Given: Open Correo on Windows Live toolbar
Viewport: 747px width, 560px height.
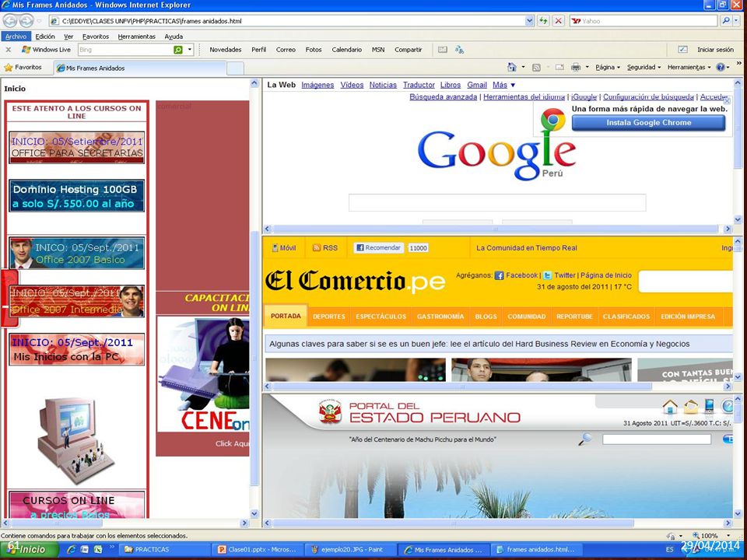Looking at the screenshot, I should coord(286,50).
